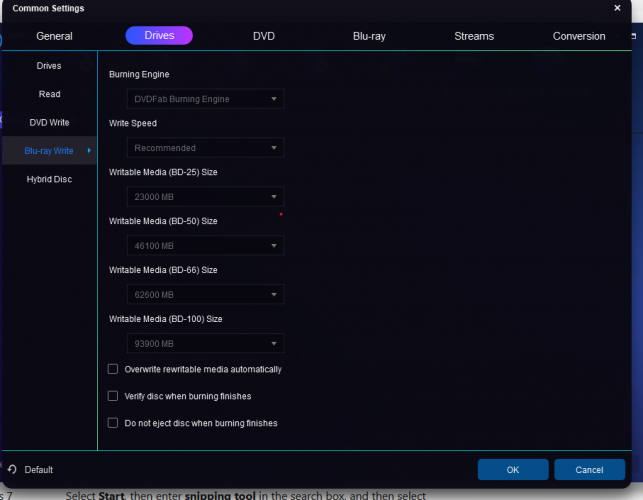Open DVD Write sidebar section
This screenshot has width=643, height=500.
tap(49, 122)
